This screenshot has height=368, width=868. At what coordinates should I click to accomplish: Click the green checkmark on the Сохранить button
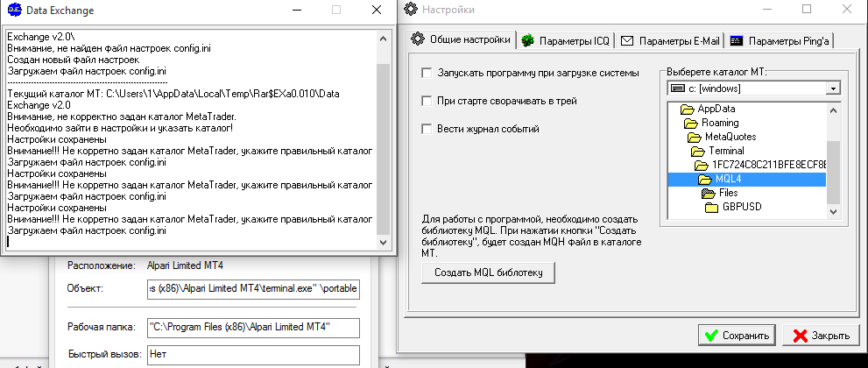point(711,336)
